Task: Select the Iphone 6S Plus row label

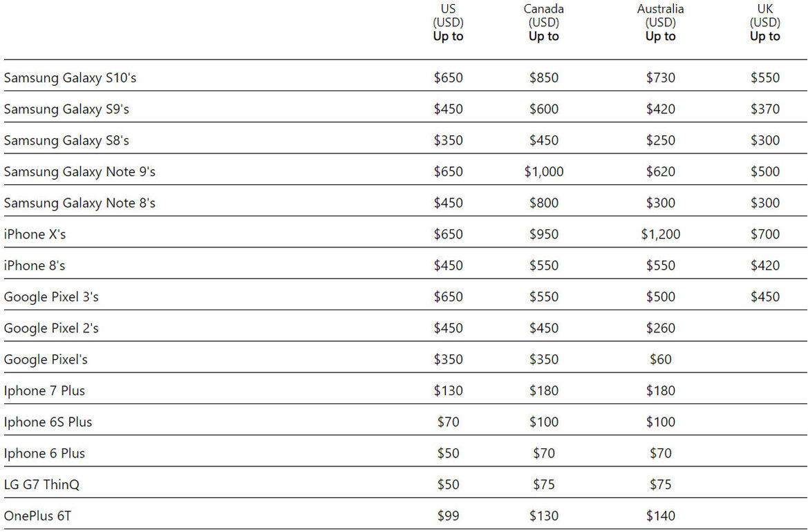Action: pos(48,422)
